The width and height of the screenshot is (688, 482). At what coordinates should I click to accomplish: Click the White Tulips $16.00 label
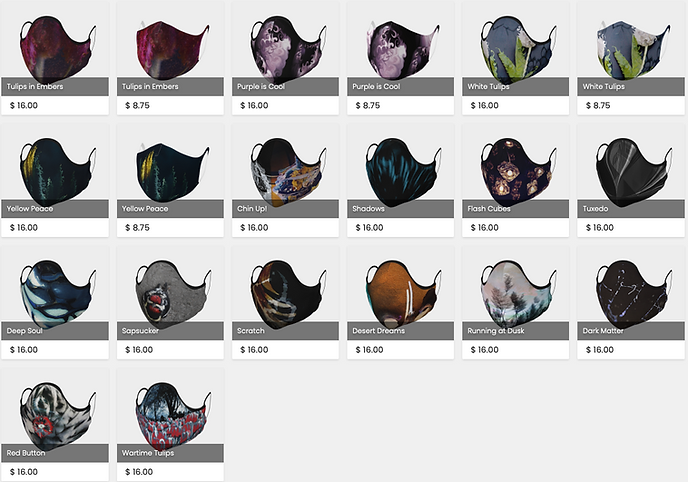tap(488, 86)
